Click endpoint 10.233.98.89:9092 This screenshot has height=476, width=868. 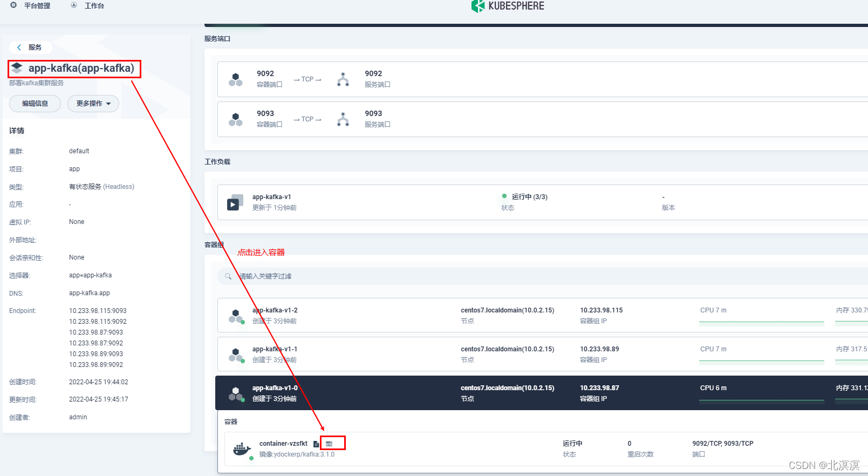(96, 365)
